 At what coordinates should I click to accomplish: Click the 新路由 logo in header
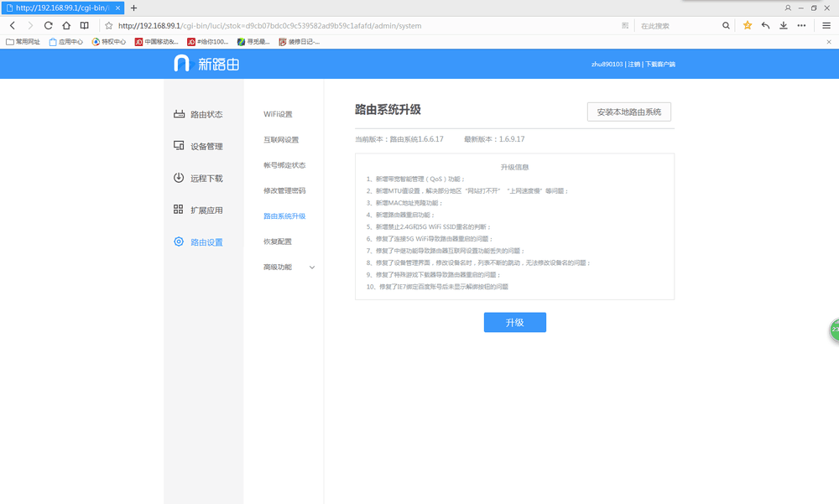pos(200,64)
